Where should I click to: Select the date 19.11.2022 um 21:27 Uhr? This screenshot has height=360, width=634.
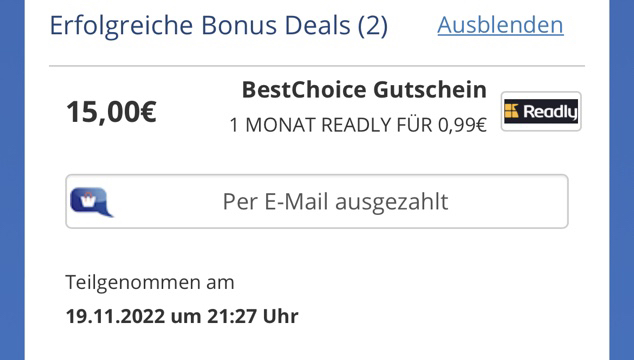[x=182, y=316]
